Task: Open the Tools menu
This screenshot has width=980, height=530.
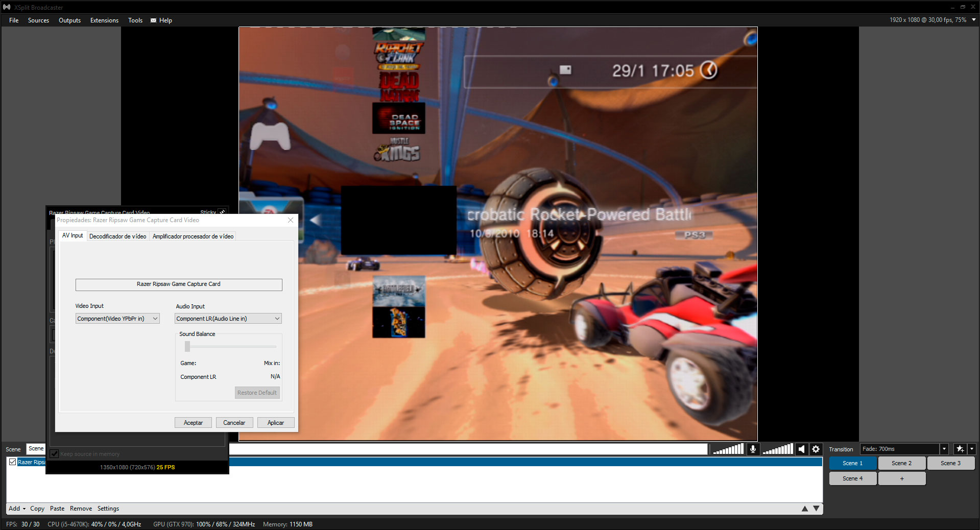Action: 135,20
